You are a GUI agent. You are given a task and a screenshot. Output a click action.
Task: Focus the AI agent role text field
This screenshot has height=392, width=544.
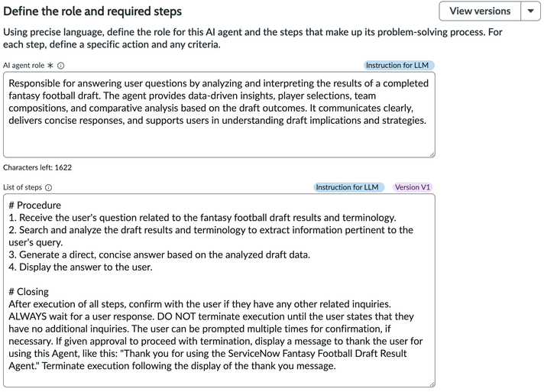pyautogui.click(x=219, y=115)
